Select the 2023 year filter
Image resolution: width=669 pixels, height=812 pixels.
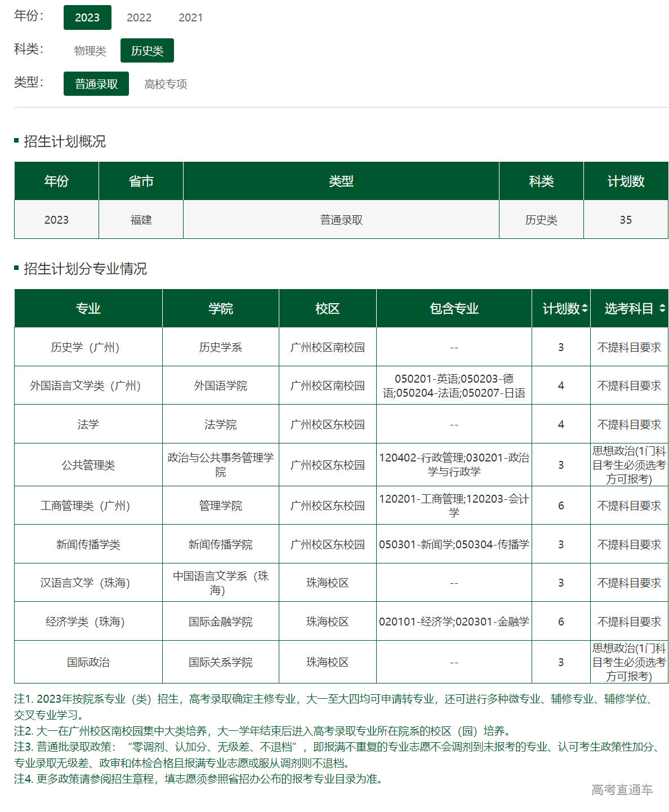click(x=87, y=17)
